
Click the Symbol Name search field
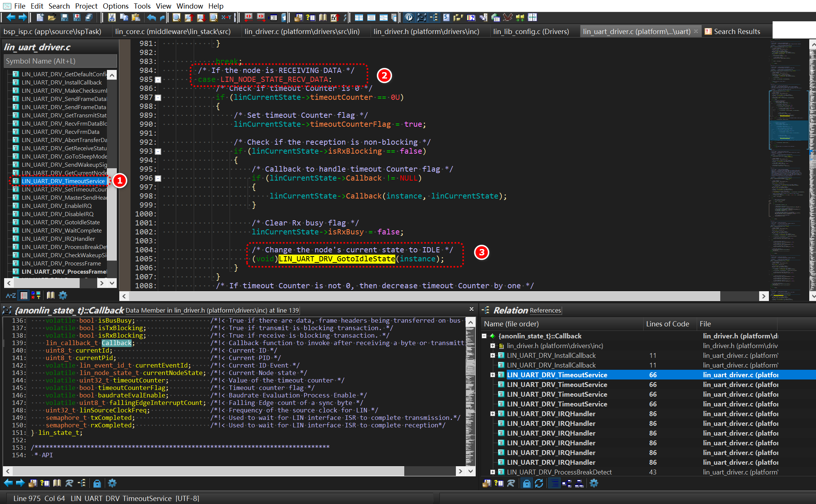[x=60, y=61]
